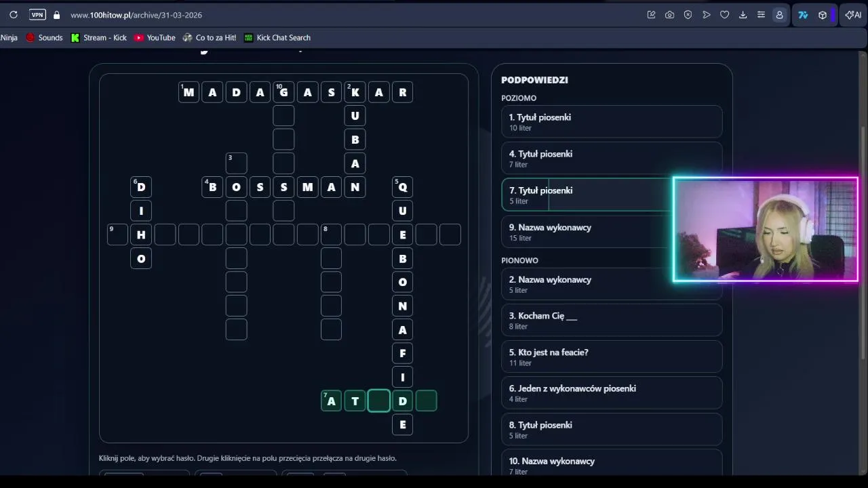Open the pinboard edit icon
868x488 pixels.
pyautogui.click(x=652, y=15)
